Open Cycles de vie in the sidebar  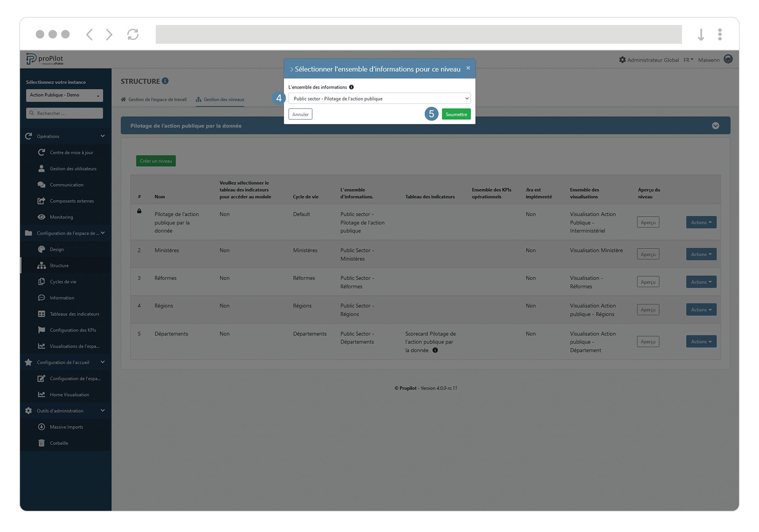[63, 281]
